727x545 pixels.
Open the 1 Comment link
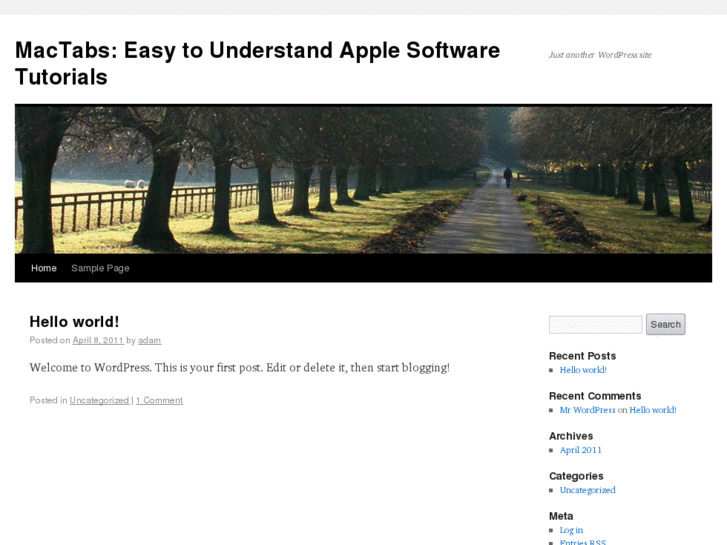tap(159, 400)
